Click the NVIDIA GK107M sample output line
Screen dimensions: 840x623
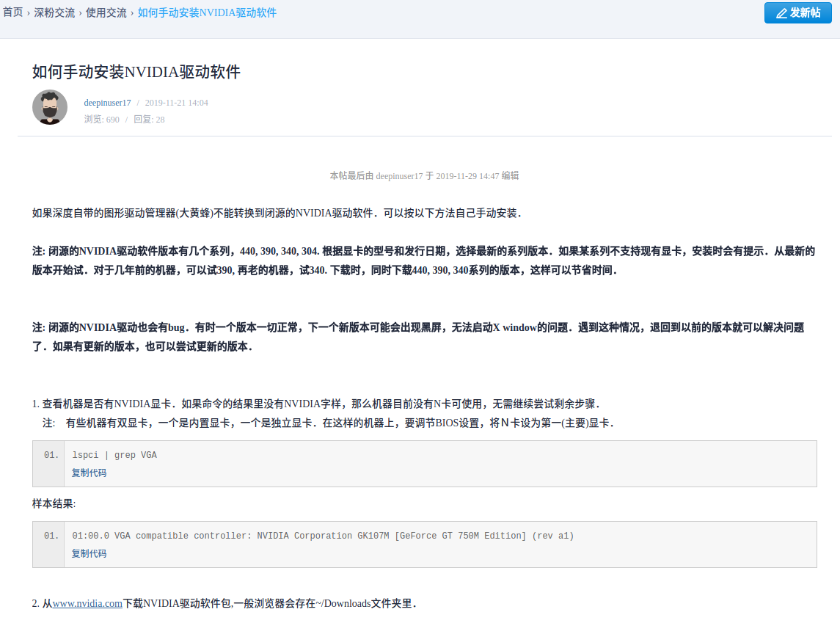(323, 536)
